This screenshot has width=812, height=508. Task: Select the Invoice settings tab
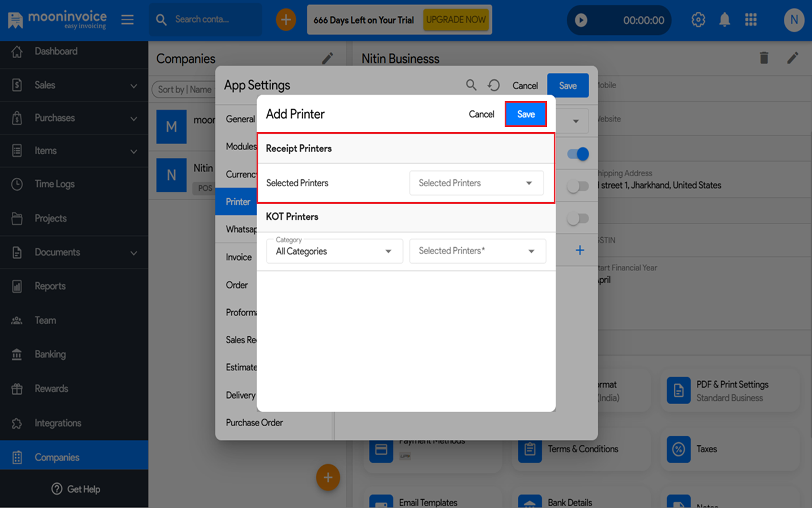click(239, 257)
